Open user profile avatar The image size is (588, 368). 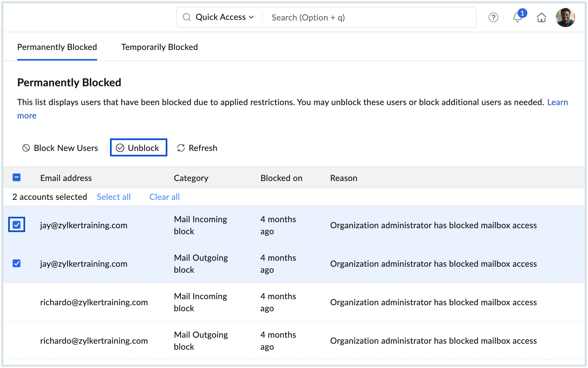pos(565,17)
